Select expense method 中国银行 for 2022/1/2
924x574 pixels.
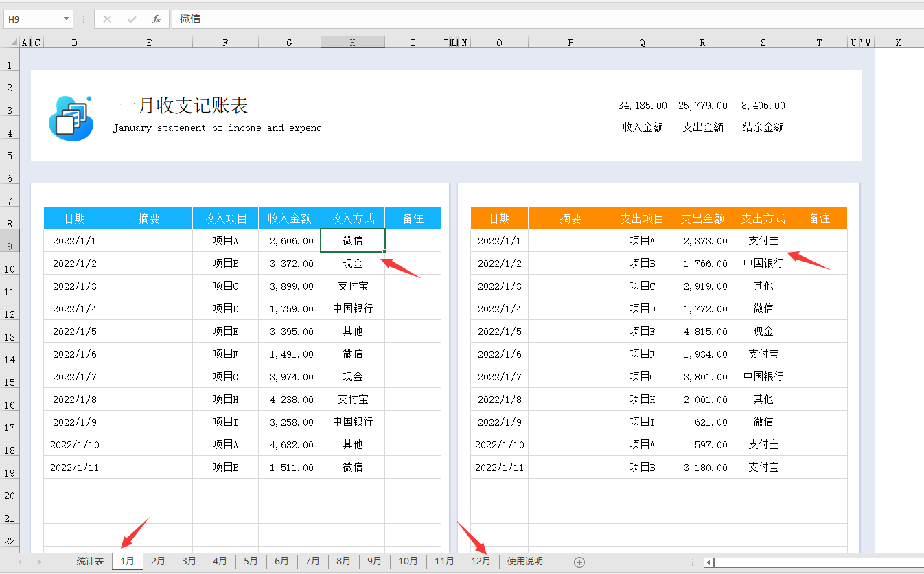763,264
